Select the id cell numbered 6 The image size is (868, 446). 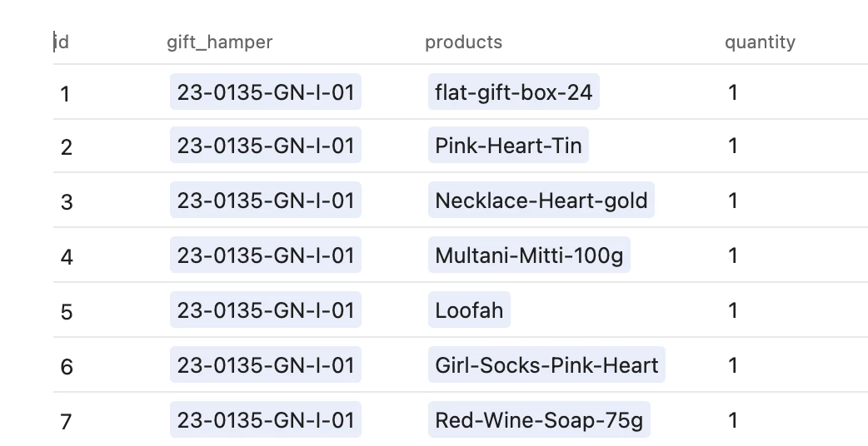[x=110, y=365]
